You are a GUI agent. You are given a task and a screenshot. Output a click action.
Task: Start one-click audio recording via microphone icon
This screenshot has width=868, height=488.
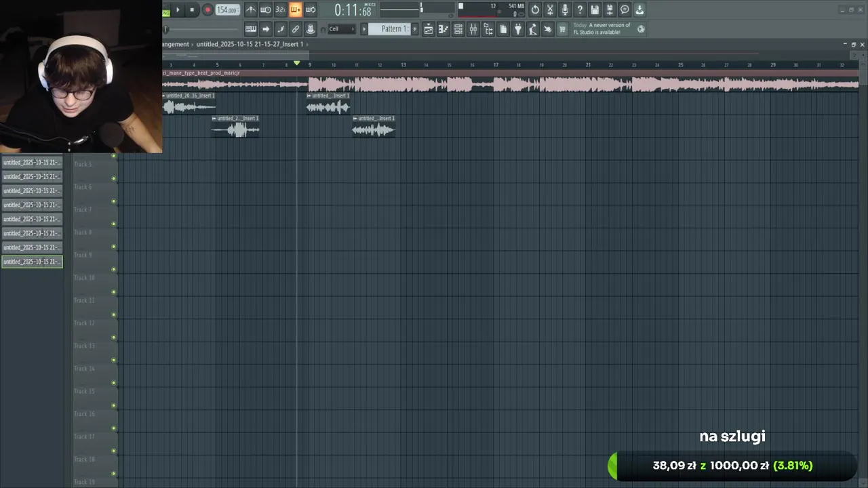click(x=565, y=9)
